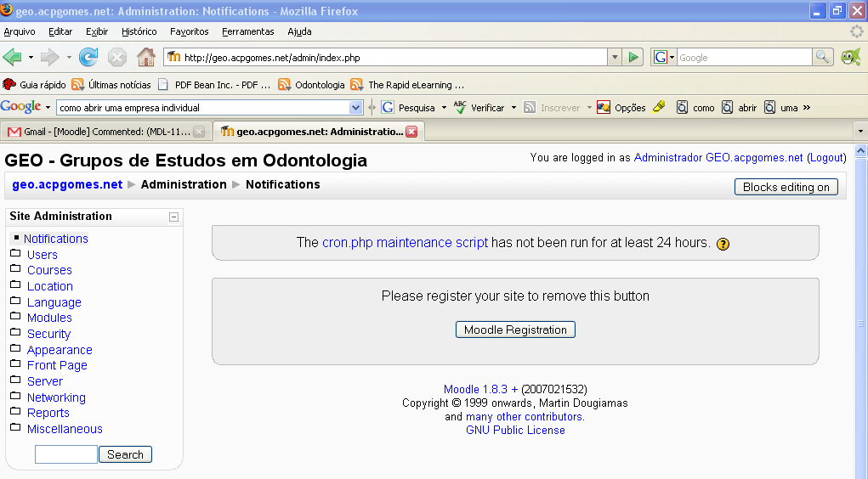Click the 'como' word-find button

(695, 108)
